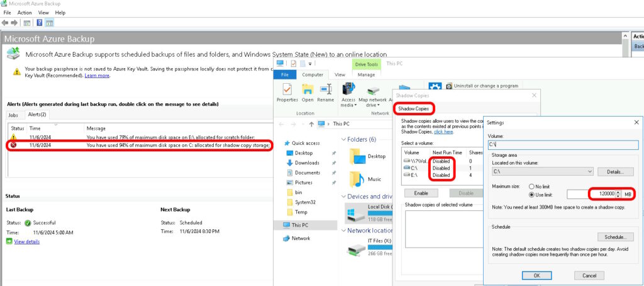The height and width of the screenshot is (286, 644).
Task: Click the View details link under Last Backup
Action: pyautogui.click(x=26, y=241)
